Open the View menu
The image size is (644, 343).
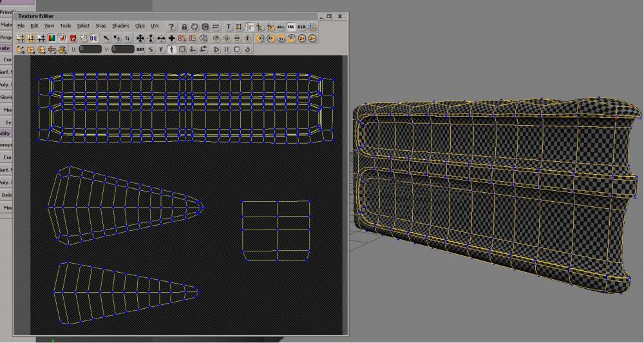point(50,26)
